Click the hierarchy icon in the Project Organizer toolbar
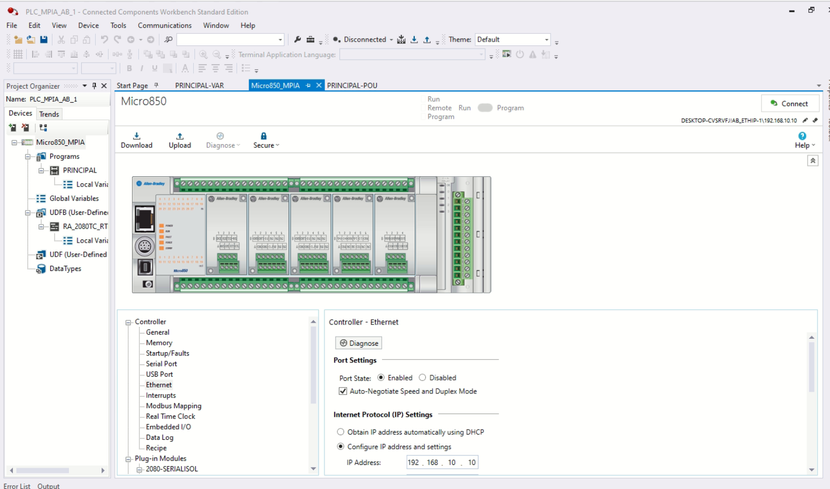830x489 pixels. pyautogui.click(x=43, y=128)
